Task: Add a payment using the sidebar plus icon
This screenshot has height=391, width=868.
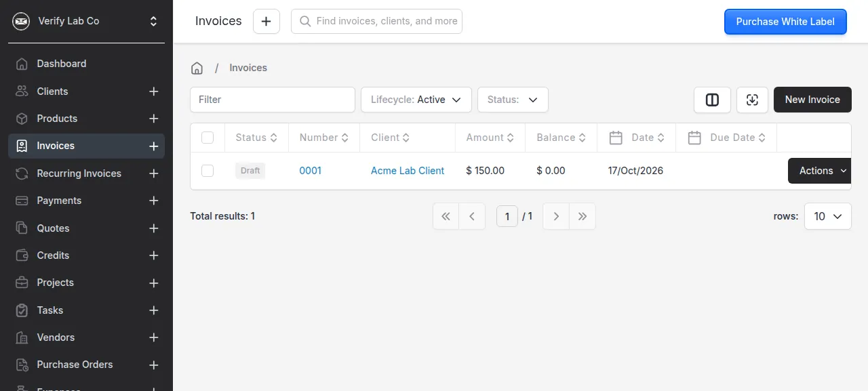Action: click(x=154, y=201)
